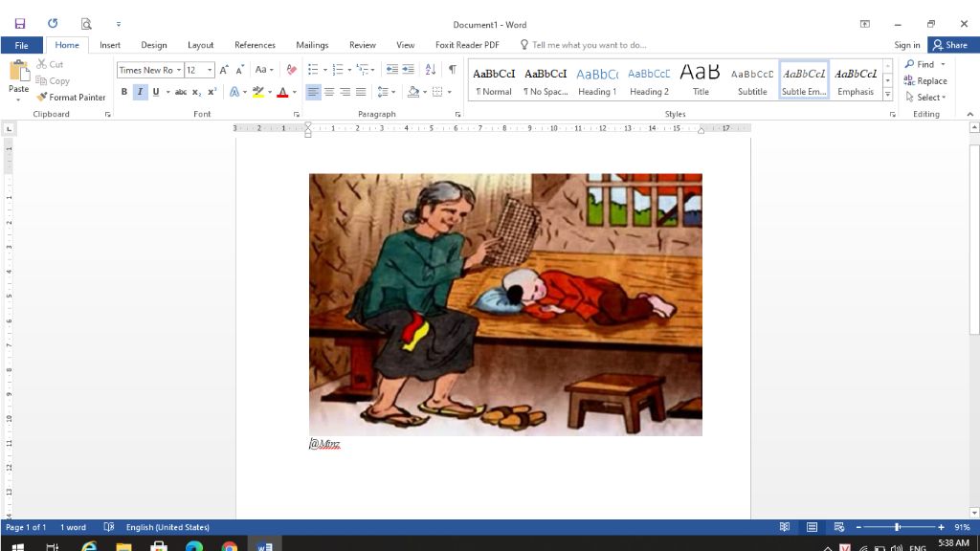Open the spelling proofing icon in the status bar
Screen dimensions: 980x551
coord(109,527)
